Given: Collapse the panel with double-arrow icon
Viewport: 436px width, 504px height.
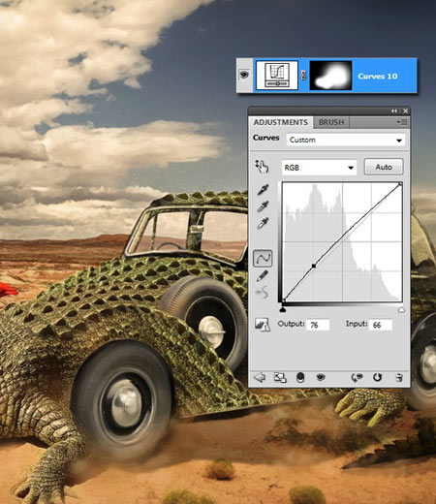Looking at the screenshot, I should click(x=394, y=110).
